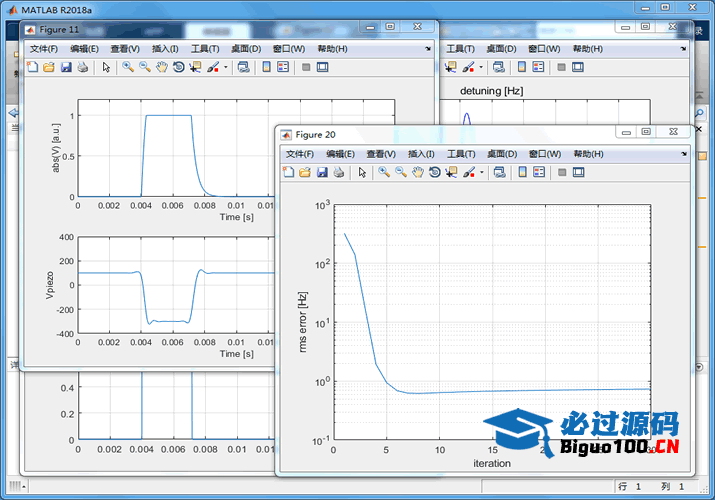Open 帮助(H) menu in Figure 20
Screen dimensions: 715x500
pos(589,154)
